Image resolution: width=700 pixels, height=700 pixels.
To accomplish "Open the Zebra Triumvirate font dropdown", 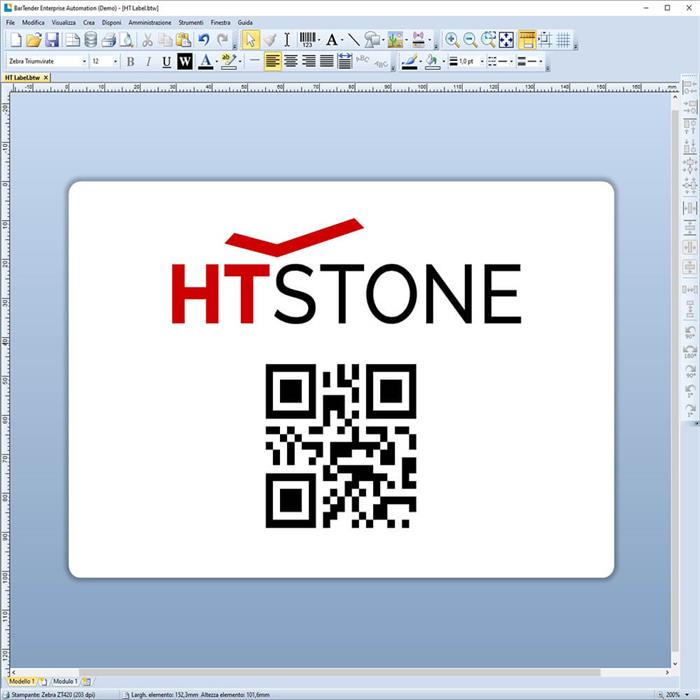I will click(84, 61).
